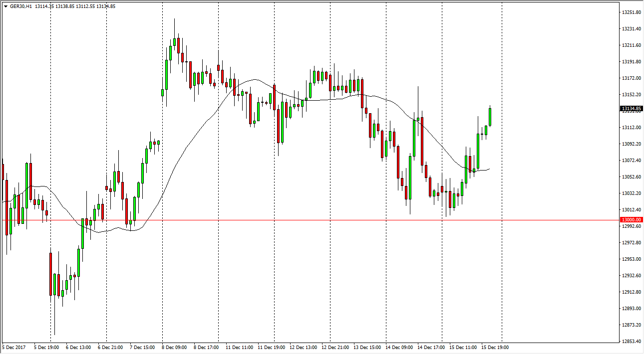Click the 6 Dec 13:00 time label
The height and width of the screenshot is (354, 644).
pos(78,348)
